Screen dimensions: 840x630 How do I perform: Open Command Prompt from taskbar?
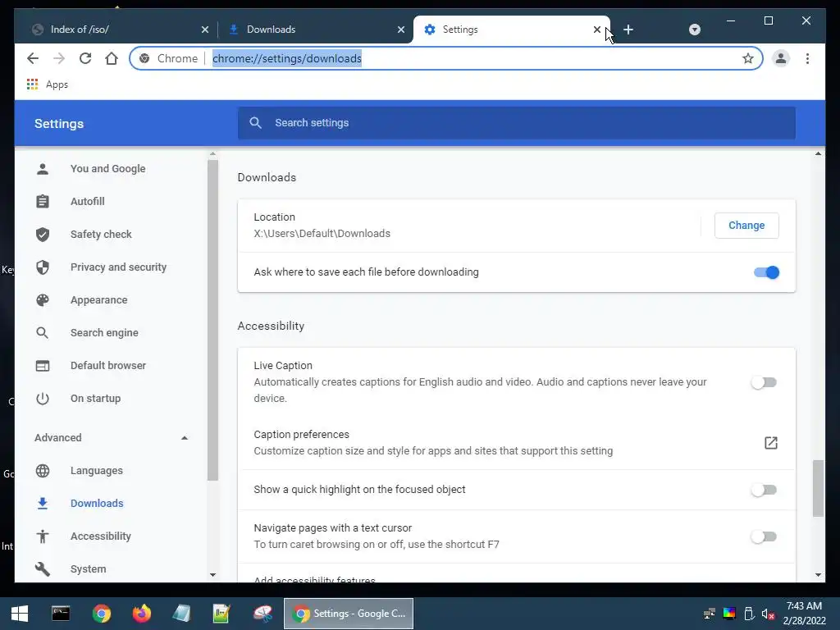click(61, 614)
